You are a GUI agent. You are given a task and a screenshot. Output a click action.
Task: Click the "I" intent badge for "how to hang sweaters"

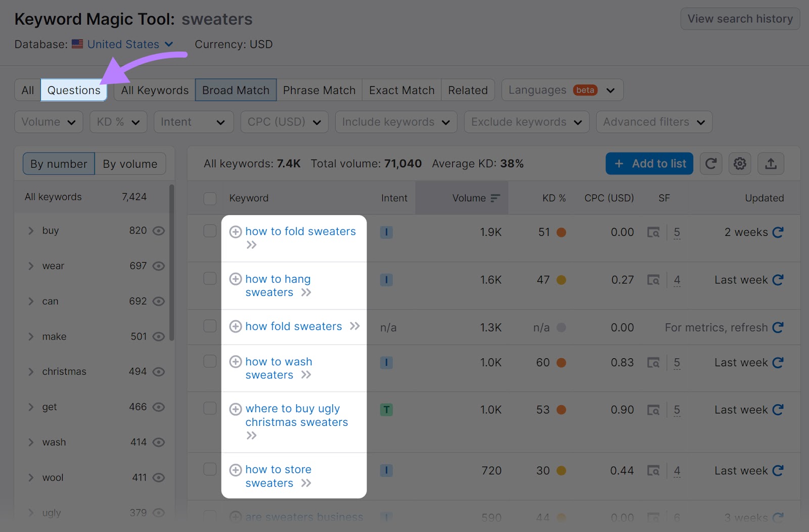386,279
